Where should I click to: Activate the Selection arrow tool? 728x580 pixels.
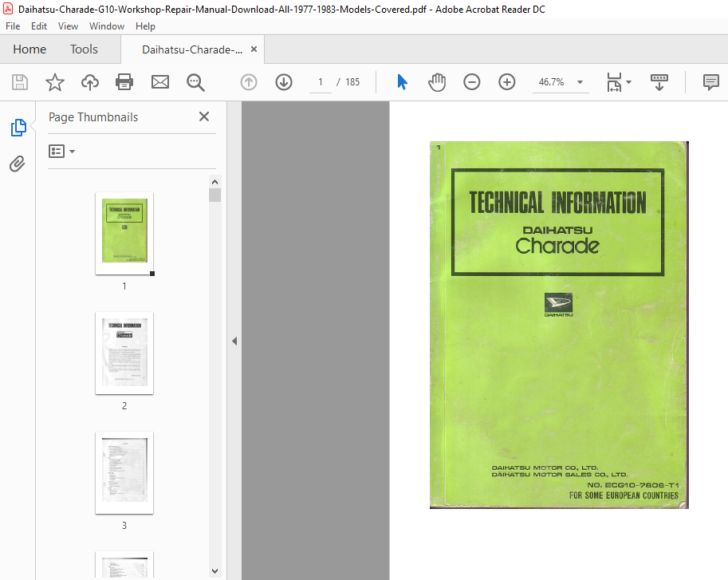[402, 82]
